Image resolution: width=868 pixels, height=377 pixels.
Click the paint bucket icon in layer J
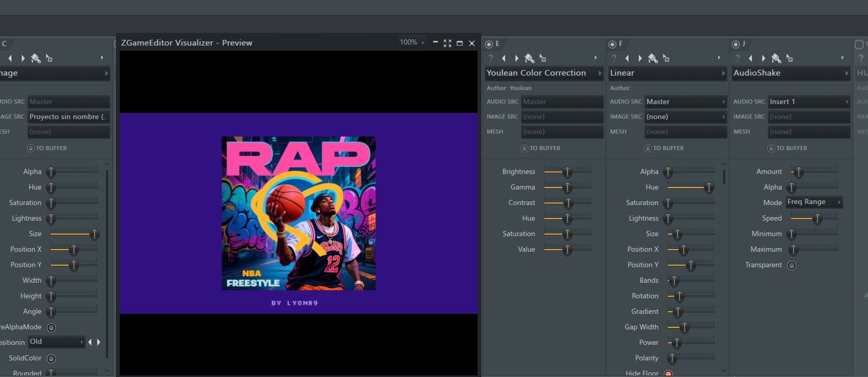[776, 58]
